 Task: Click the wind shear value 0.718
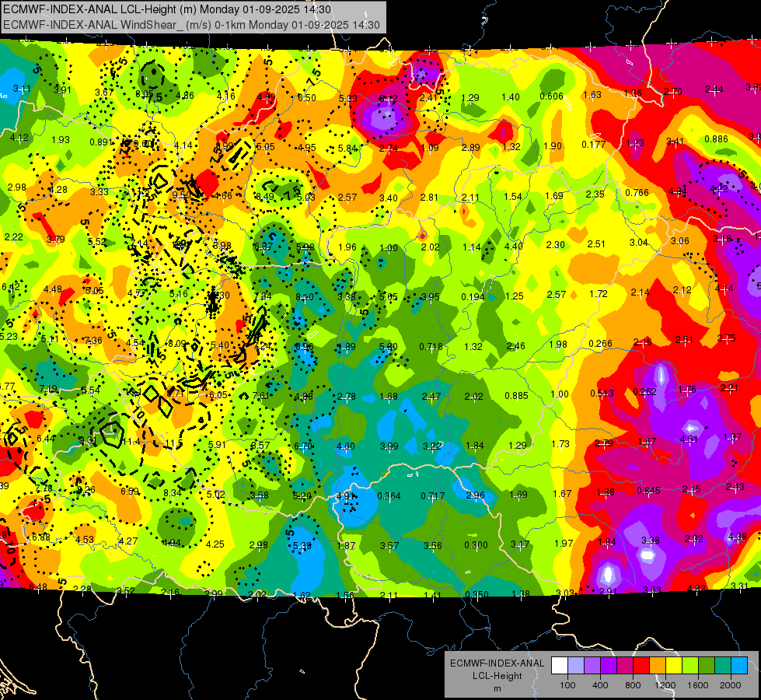click(431, 346)
